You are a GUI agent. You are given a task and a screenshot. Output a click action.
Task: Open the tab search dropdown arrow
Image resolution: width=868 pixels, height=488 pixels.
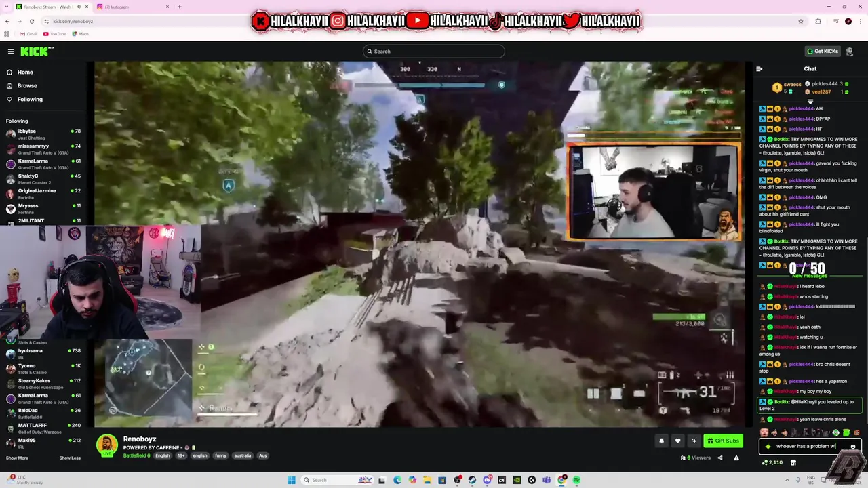pos(6,7)
